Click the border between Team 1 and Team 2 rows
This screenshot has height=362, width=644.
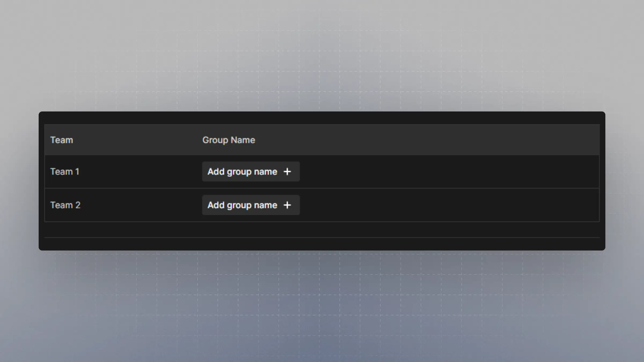[x=322, y=188]
